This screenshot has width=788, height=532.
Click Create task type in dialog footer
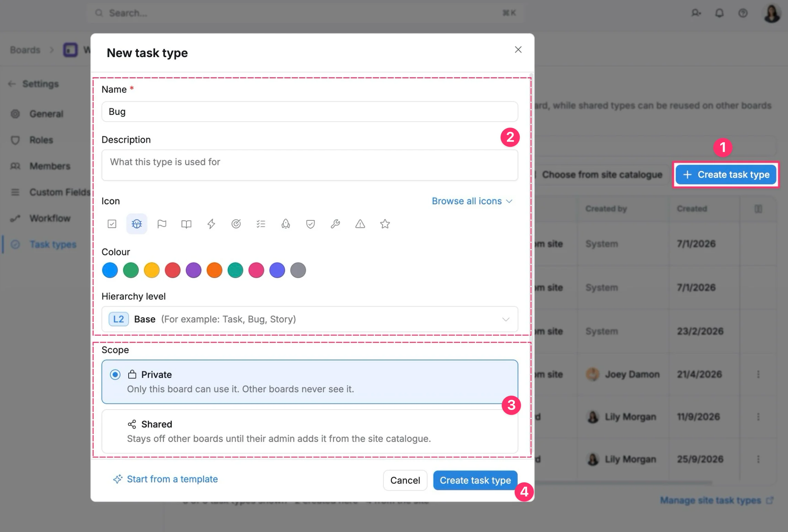pyautogui.click(x=475, y=480)
